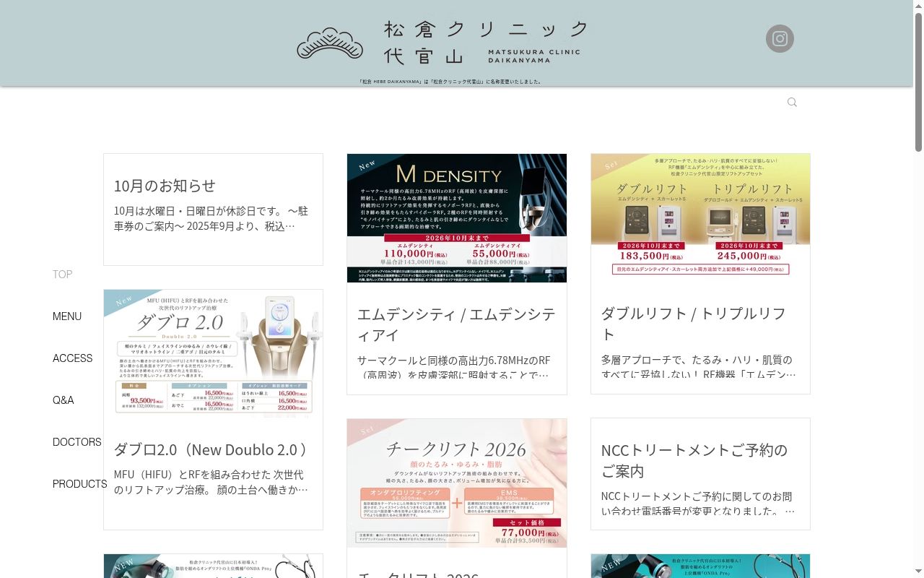
Task: Click the search magnifier icon
Action: tap(792, 103)
